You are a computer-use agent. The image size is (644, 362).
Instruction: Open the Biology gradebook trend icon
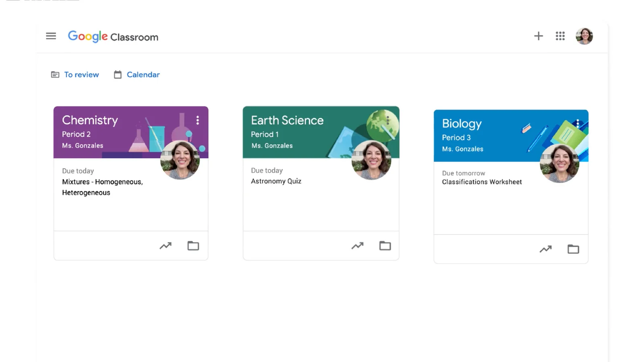pyautogui.click(x=545, y=249)
